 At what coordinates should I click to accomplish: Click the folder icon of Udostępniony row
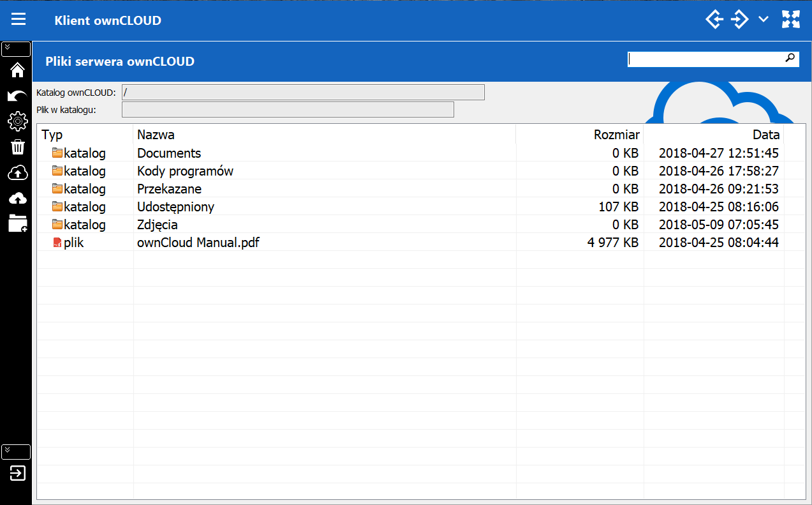point(57,206)
